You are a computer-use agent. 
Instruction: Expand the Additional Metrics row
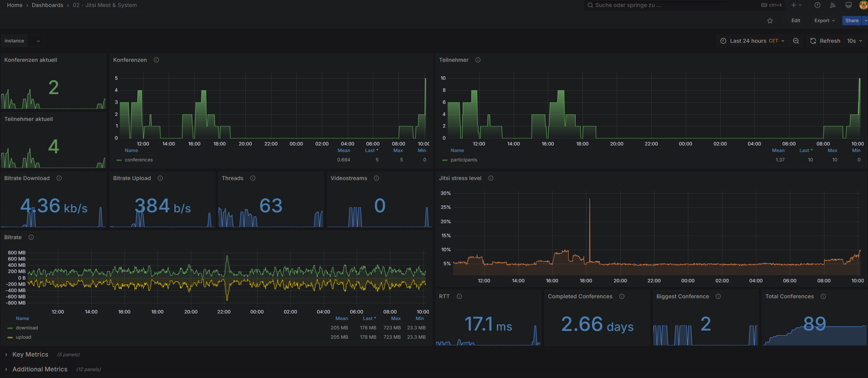[x=40, y=369]
